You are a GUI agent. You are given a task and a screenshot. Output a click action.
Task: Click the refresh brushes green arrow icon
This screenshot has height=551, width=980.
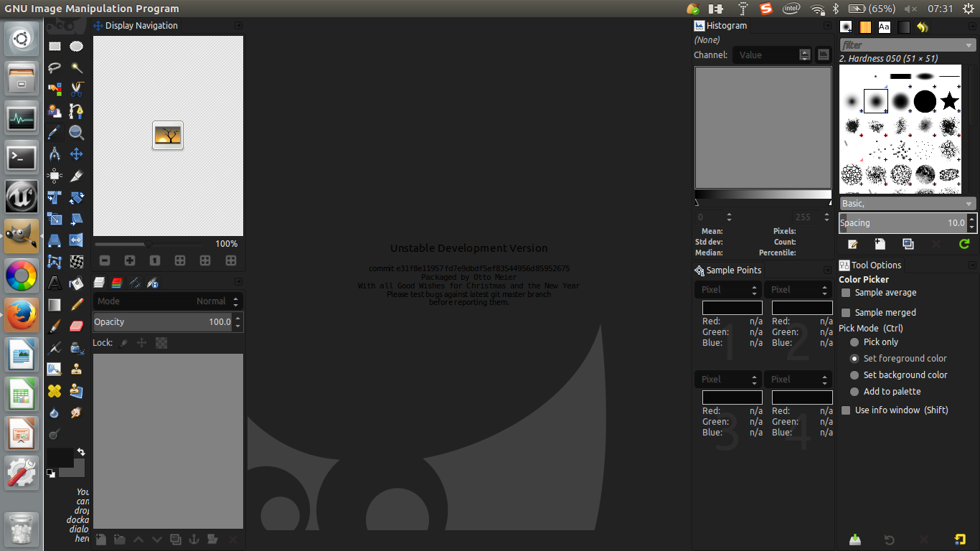click(964, 244)
